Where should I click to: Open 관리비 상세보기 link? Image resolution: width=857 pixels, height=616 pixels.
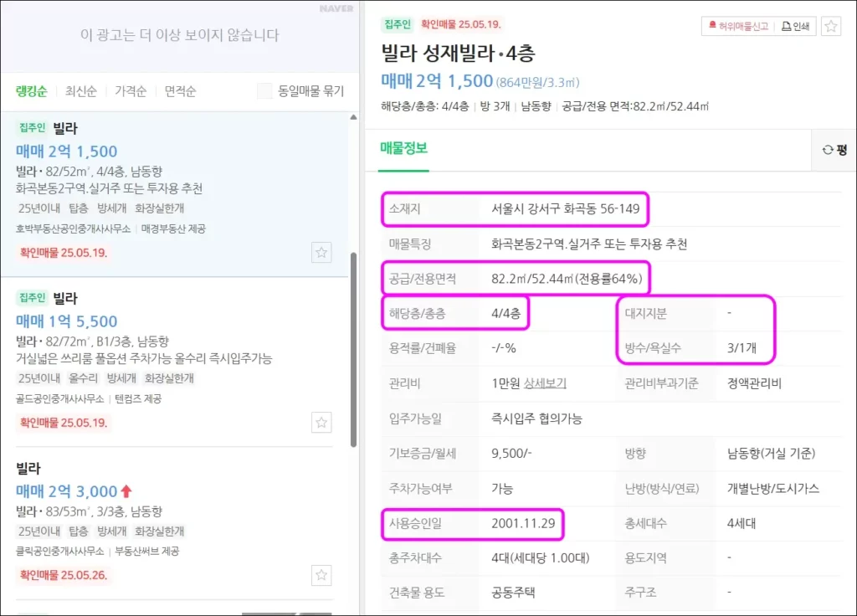pos(545,383)
